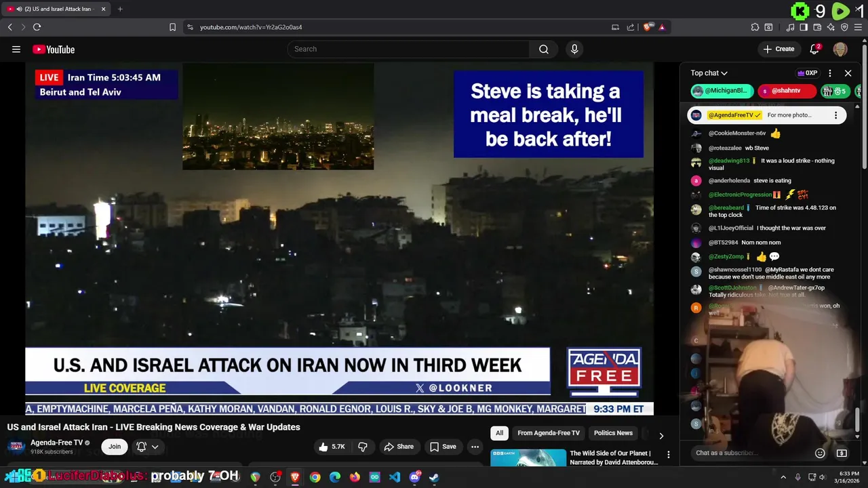This screenshot has width=868, height=488.
Task: Open Firefox from the taskbar
Action: click(x=355, y=477)
